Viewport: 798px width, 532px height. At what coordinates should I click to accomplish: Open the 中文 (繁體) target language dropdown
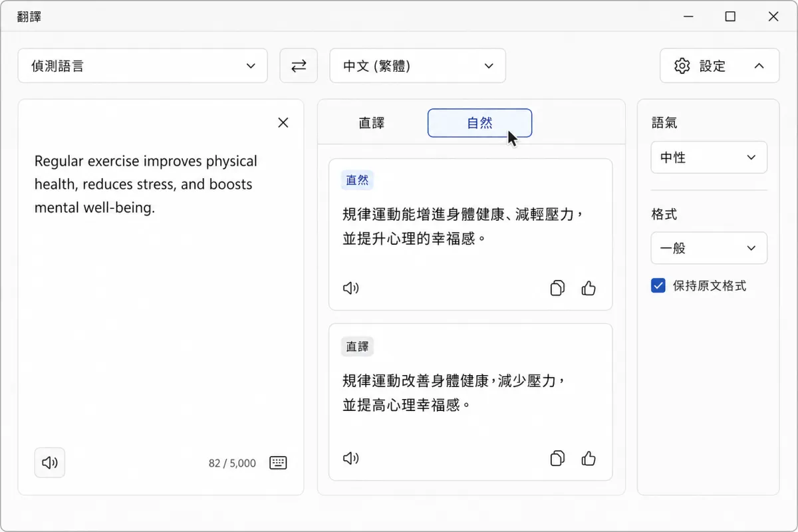click(418, 66)
